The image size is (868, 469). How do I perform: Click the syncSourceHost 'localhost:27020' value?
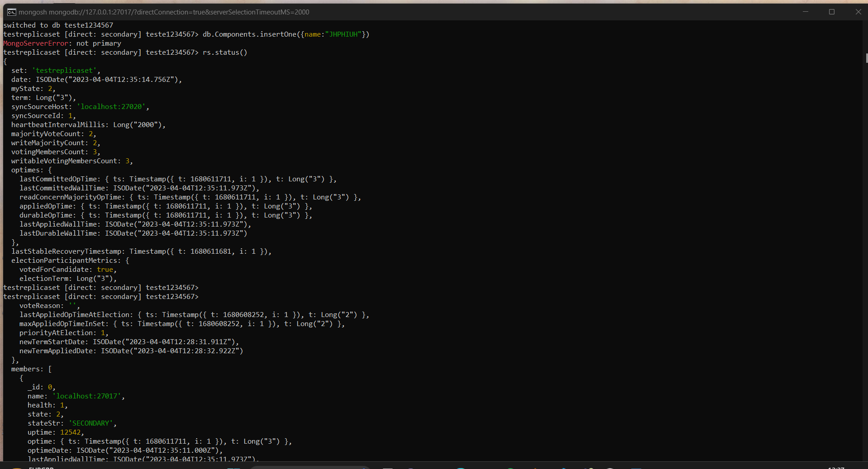pos(111,107)
